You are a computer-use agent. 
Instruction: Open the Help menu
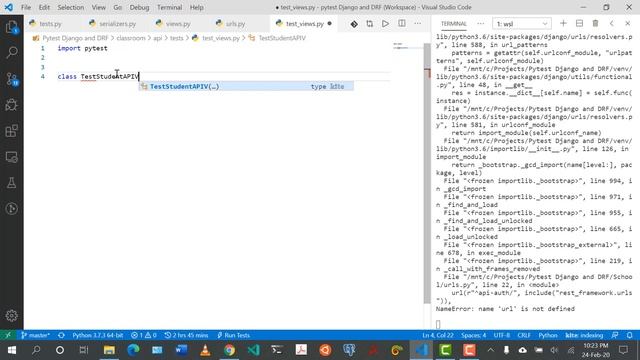click(x=196, y=7)
